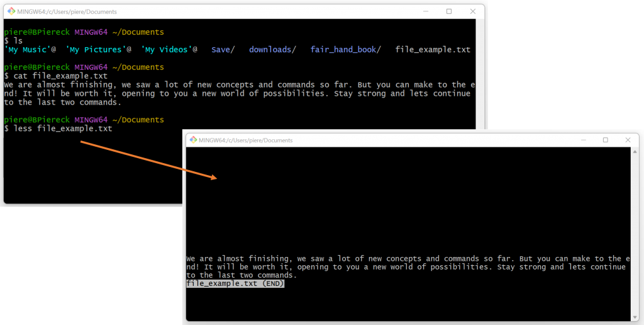Click 'My Pictures' in the ls listing

pyautogui.click(x=97, y=50)
